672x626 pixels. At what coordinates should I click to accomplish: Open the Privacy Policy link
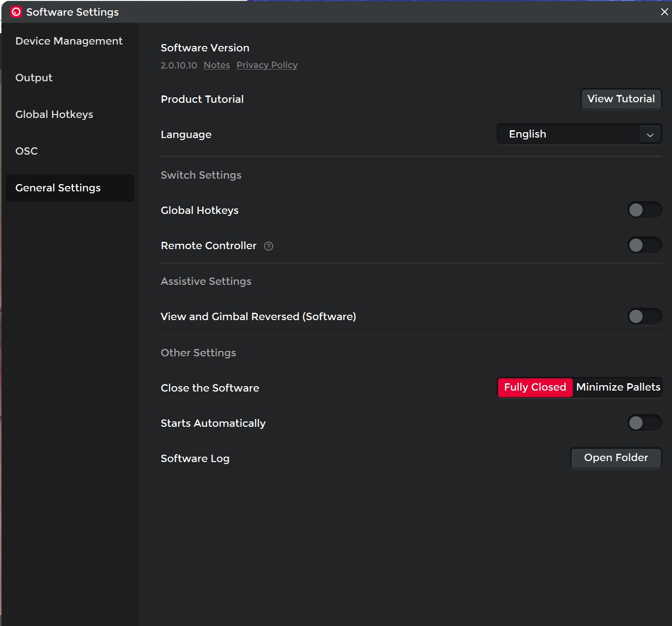tap(267, 65)
